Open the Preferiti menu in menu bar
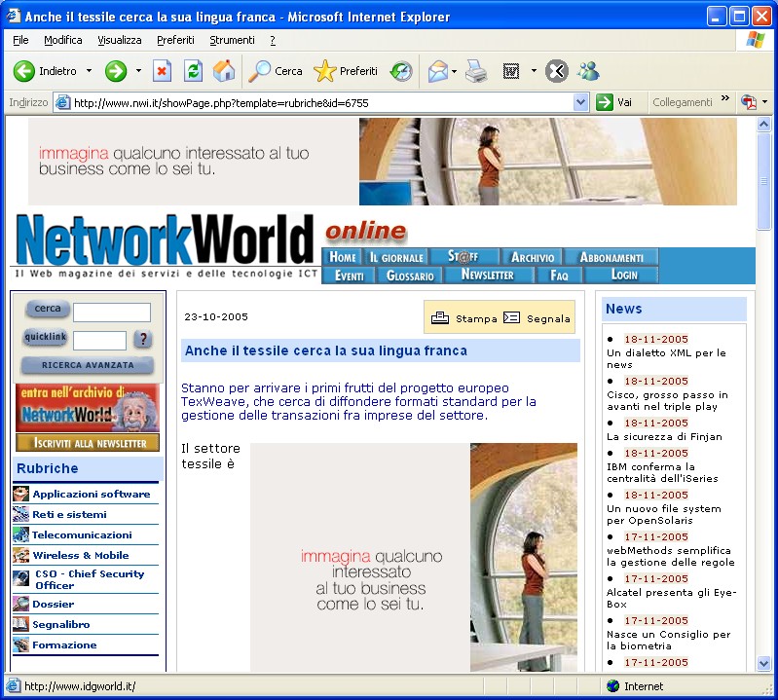Image resolution: width=778 pixels, height=700 pixels. [x=175, y=40]
